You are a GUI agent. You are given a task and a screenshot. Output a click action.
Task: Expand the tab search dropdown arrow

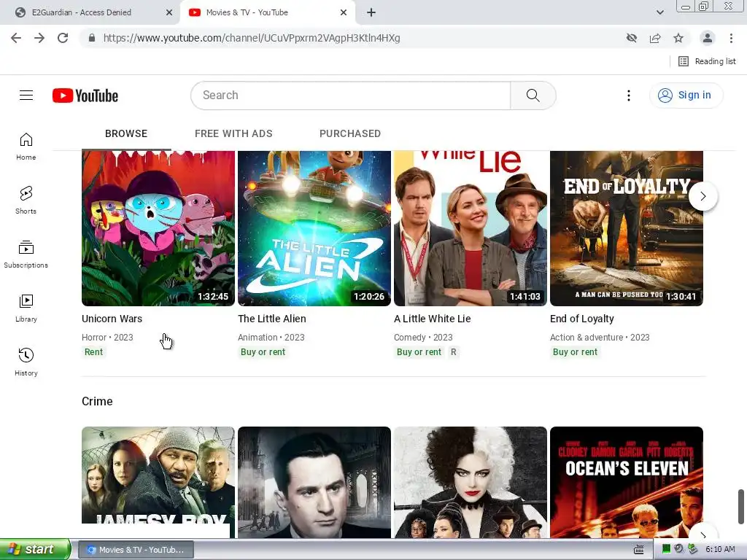[659, 13]
